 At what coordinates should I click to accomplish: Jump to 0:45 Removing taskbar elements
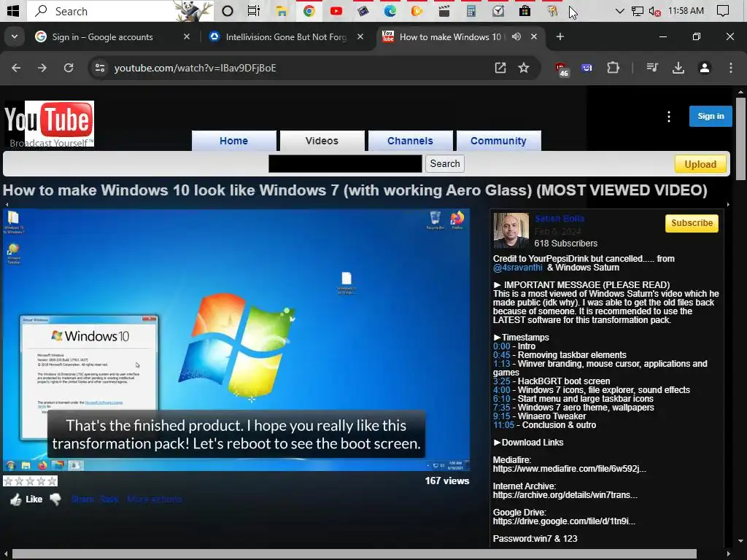[x=502, y=355]
